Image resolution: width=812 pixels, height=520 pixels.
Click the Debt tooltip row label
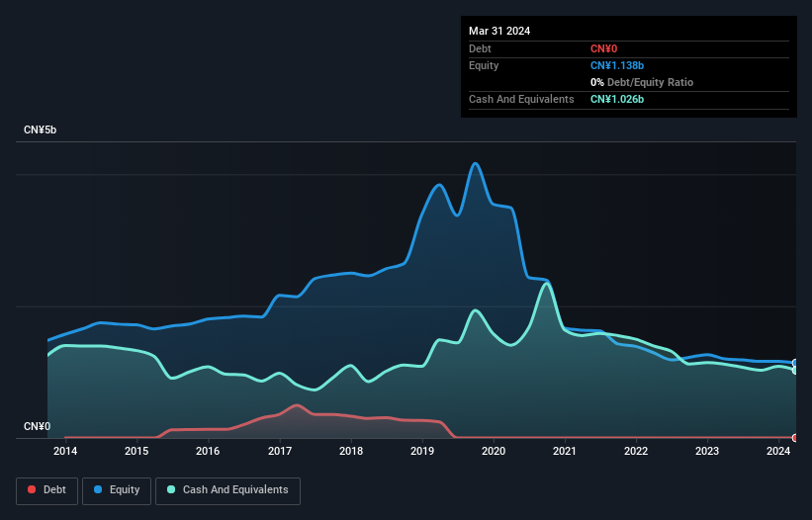480,48
